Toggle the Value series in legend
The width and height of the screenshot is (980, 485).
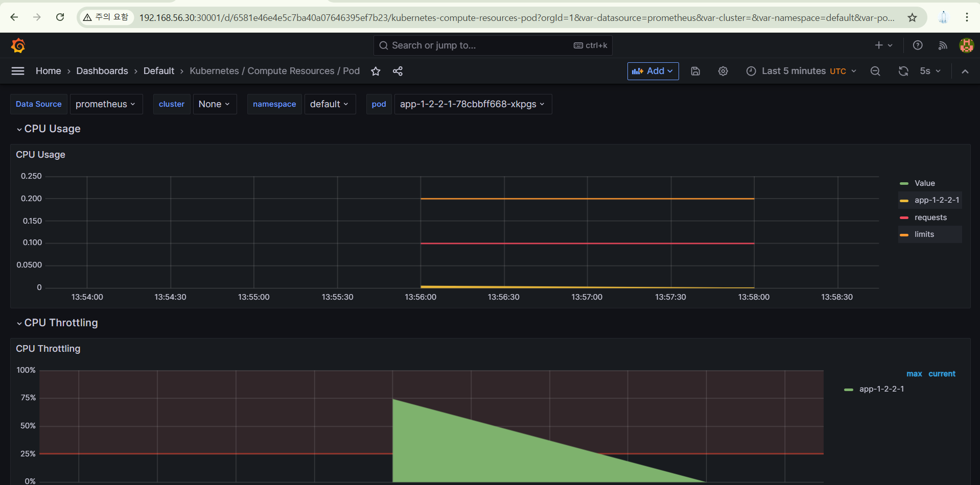[x=924, y=183]
